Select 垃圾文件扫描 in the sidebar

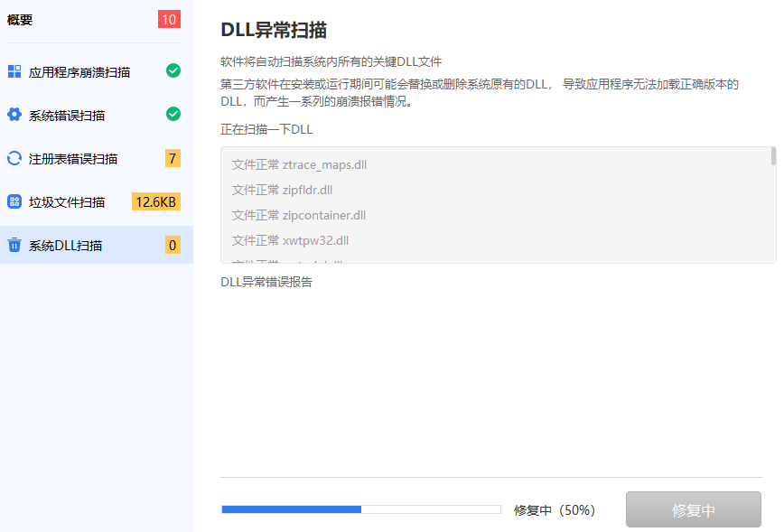click(97, 201)
